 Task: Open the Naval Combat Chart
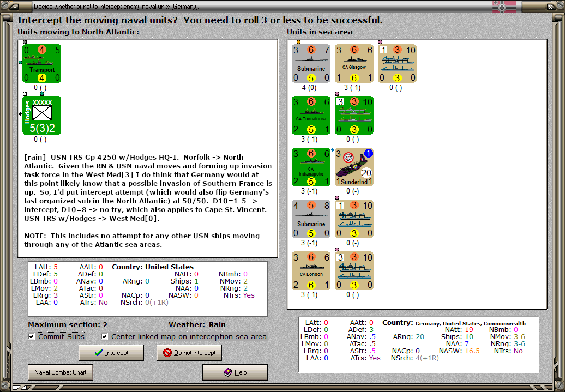(x=61, y=372)
